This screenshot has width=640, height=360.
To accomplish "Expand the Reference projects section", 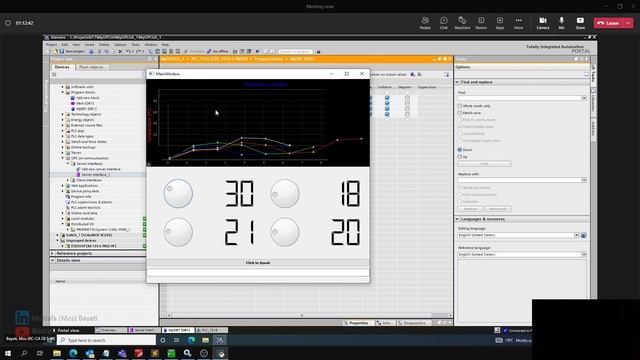I will (x=52, y=253).
